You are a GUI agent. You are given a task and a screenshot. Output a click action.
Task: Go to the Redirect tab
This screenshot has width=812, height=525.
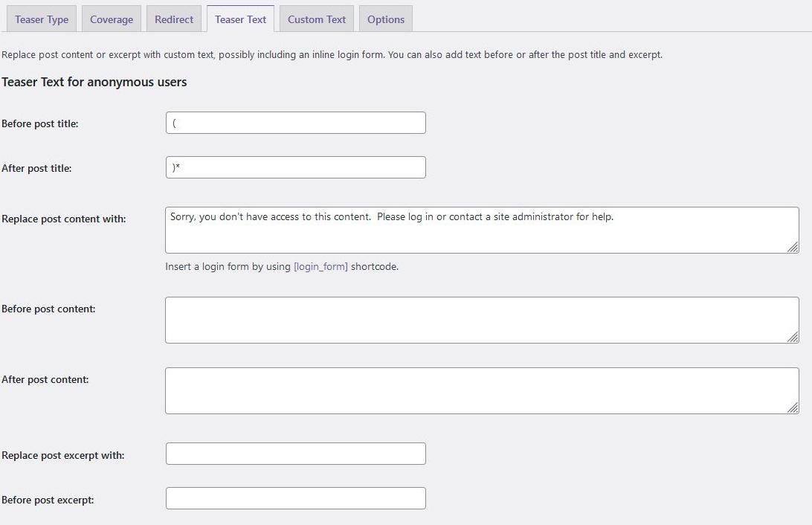[x=174, y=19]
